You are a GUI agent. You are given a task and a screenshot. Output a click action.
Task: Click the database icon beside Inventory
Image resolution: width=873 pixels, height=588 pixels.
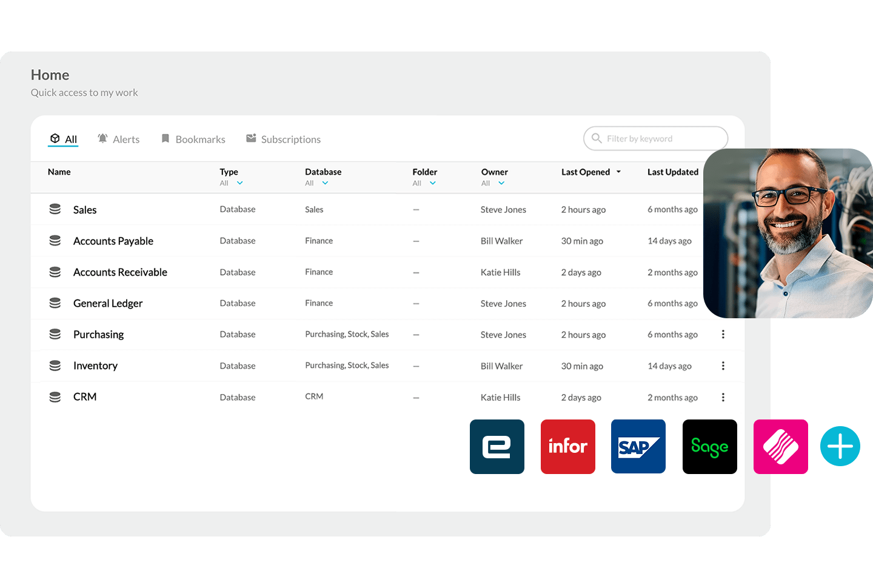click(x=55, y=366)
